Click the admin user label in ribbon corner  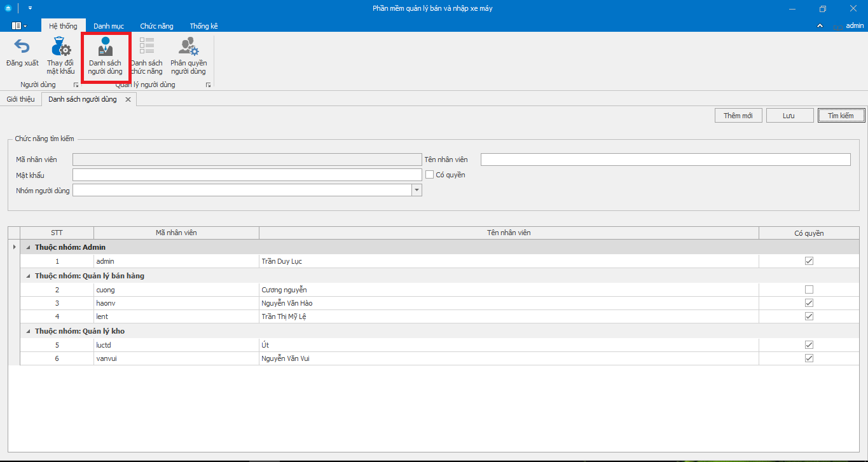click(855, 26)
